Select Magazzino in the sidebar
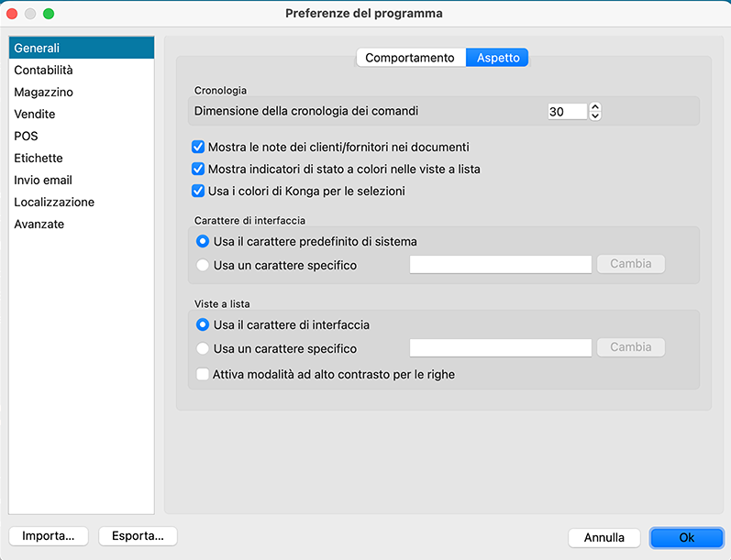 (43, 92)
